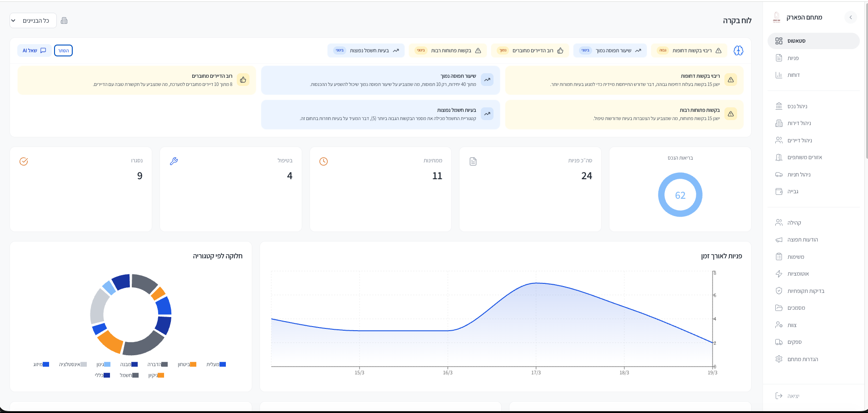
Task: Click the מתחם הפארק logo image
Action: click(777, 17)
